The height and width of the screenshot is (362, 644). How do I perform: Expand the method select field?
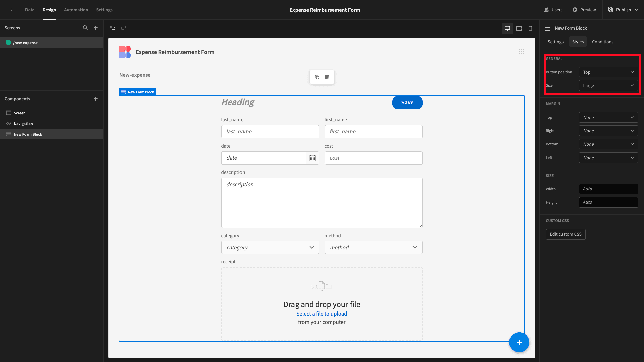click(374, 247)
